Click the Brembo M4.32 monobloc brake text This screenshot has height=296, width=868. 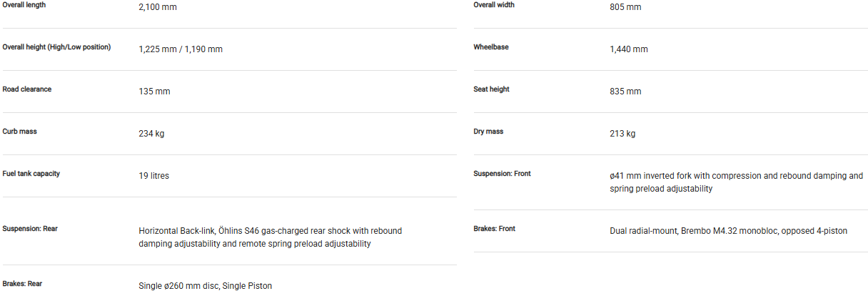pos(728,231)
